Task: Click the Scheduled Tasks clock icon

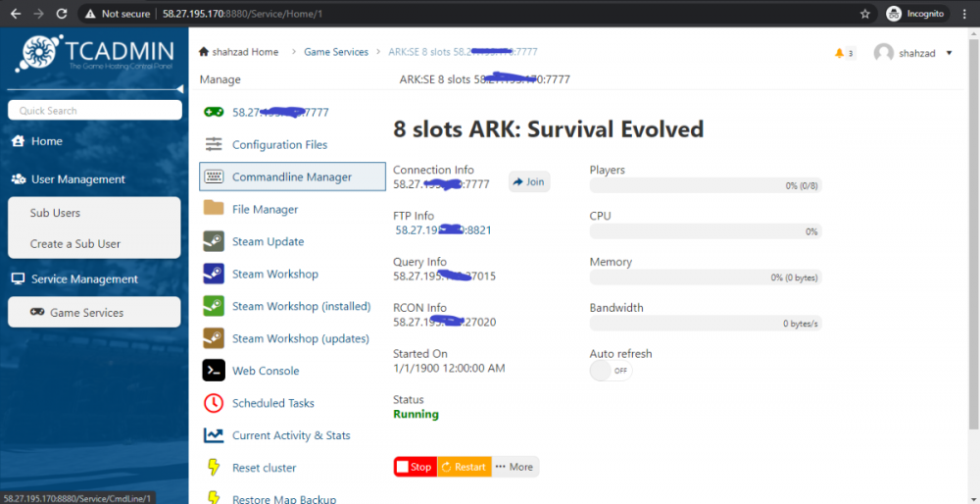Action: coord(214,403)
